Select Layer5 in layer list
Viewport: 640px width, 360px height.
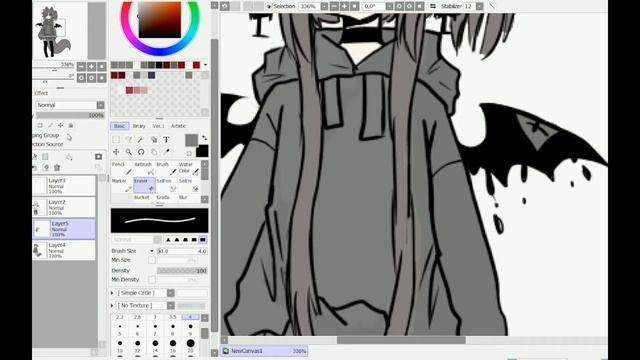point(64,229)
